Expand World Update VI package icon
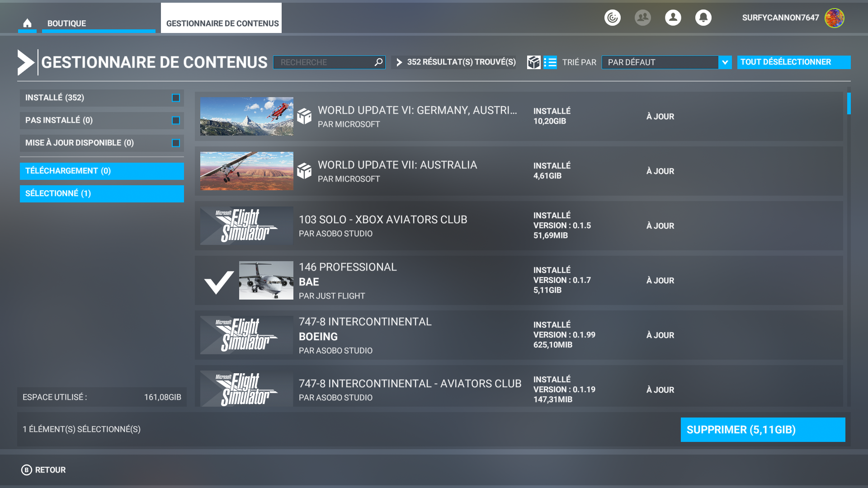Viewport: 868px width, 488px height. [x=304, y=117]
